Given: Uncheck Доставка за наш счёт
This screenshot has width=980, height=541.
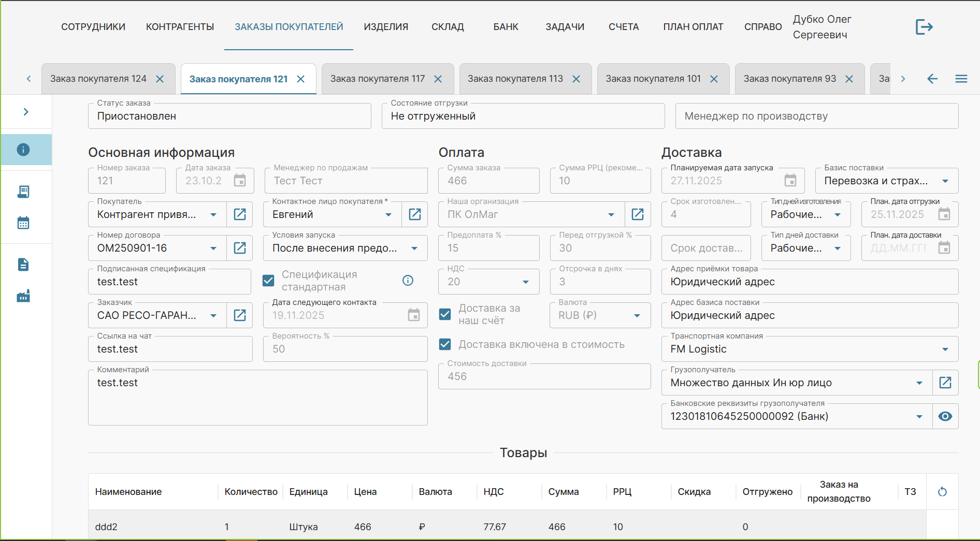Looking at the screenshot, I should [x=445, y=314].
